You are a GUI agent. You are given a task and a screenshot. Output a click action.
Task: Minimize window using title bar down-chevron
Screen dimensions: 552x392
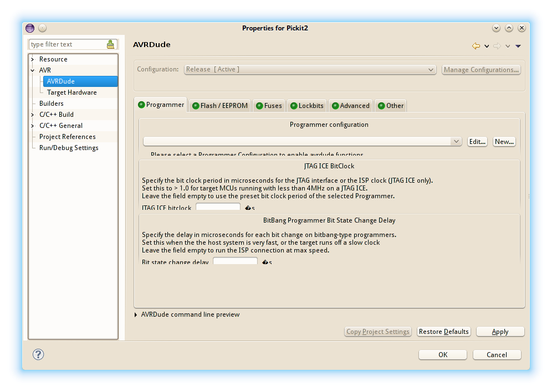[497, 28]
